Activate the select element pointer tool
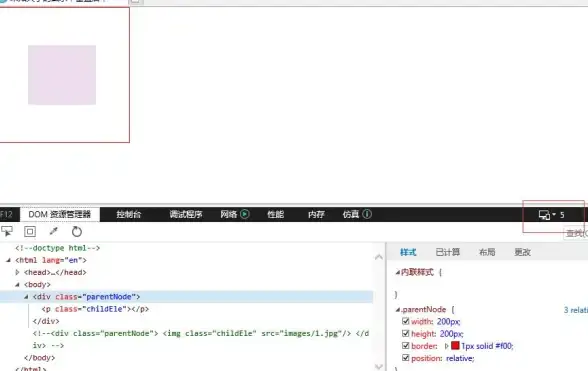This screenshot has height=371, width=588. tap(7, 231)
